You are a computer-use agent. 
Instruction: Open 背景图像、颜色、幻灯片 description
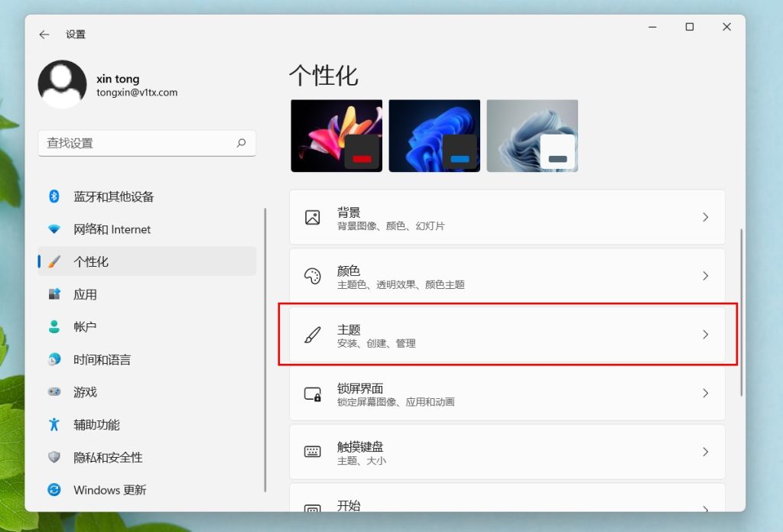391,226
